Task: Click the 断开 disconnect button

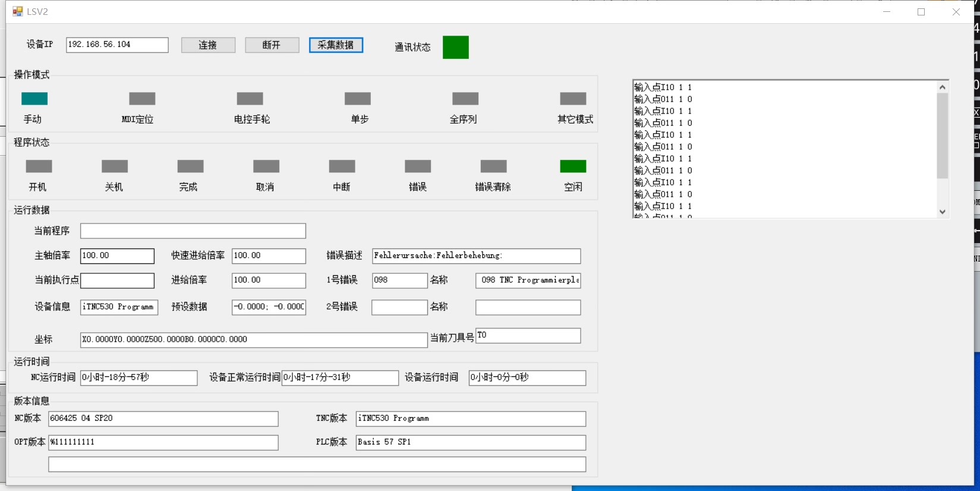Action: pos(272,45)
